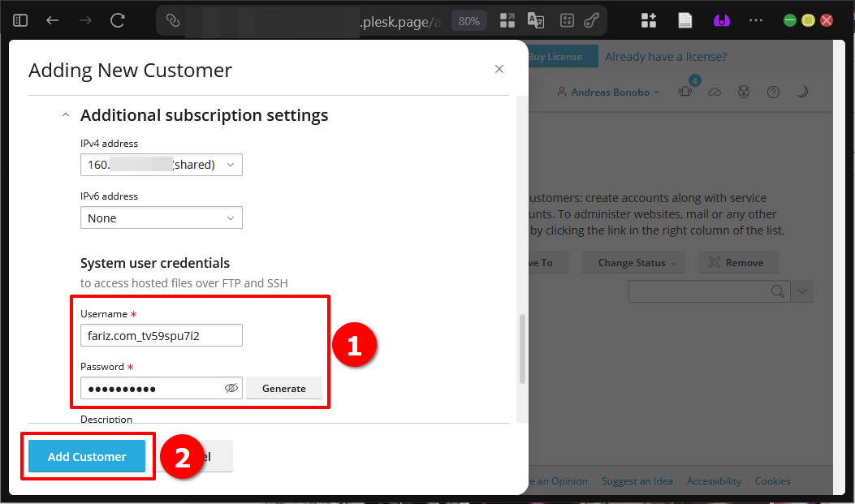Reload the page in the browser

[118, 20]
